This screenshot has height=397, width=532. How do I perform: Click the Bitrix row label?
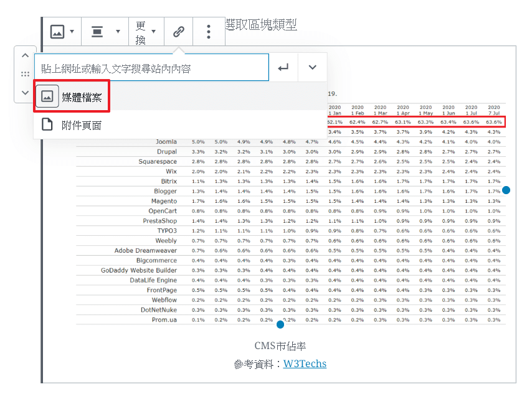pos(169,181)
